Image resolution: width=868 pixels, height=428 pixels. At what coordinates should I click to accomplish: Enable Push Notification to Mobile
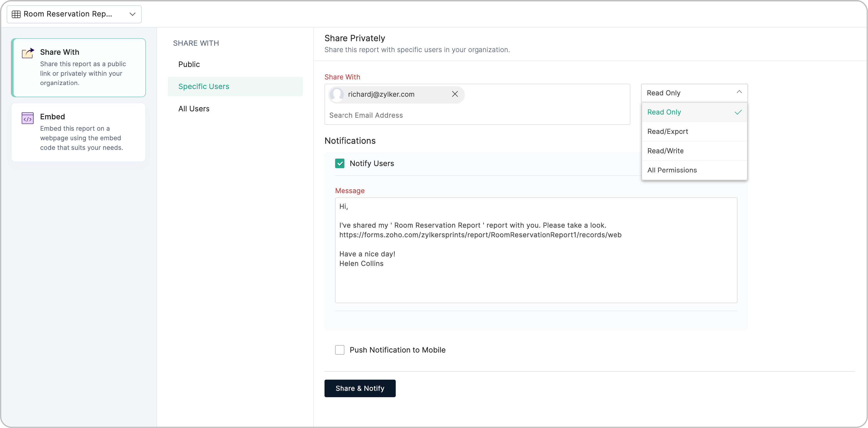(x=340, y=350)
